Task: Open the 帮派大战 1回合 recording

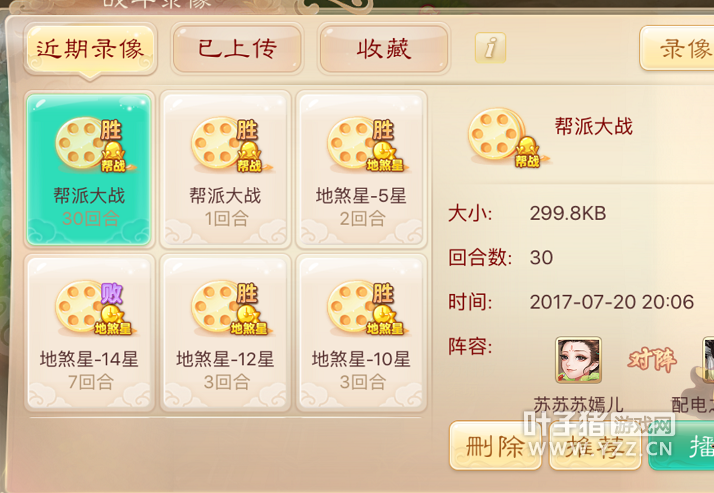Action: 225,169
